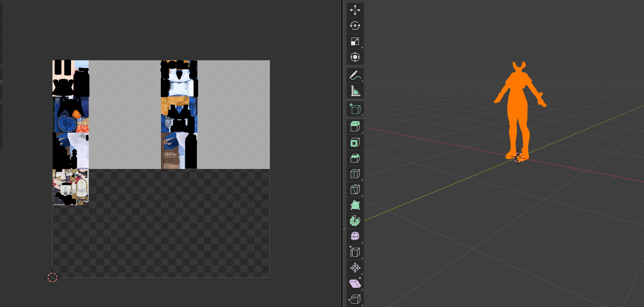Image resolution: width=644 pixels, height=307 pixels.
Task: Activate the Annotate pencil tool
Action: [355, 75]
